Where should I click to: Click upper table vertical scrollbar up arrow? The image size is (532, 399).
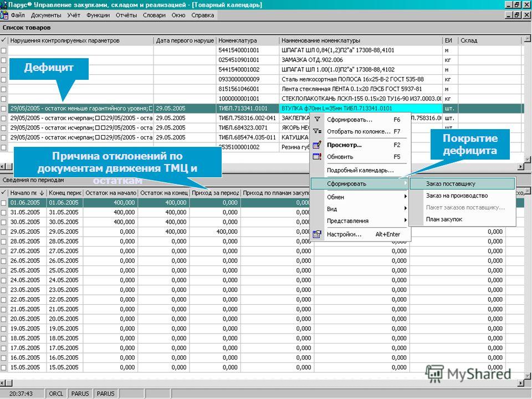click(528, 38)
